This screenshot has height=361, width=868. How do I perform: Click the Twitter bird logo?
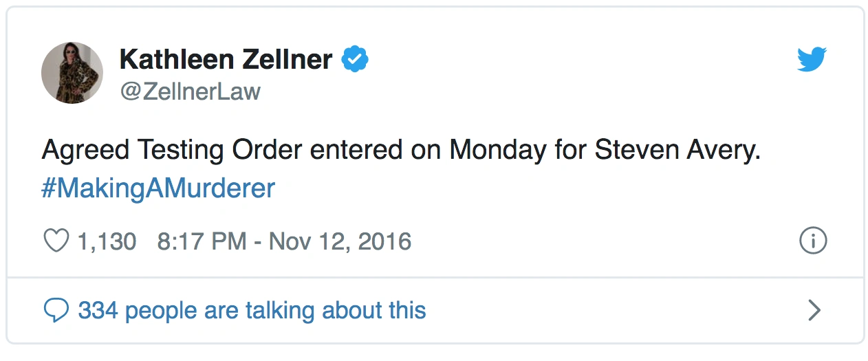pos(812,60)
